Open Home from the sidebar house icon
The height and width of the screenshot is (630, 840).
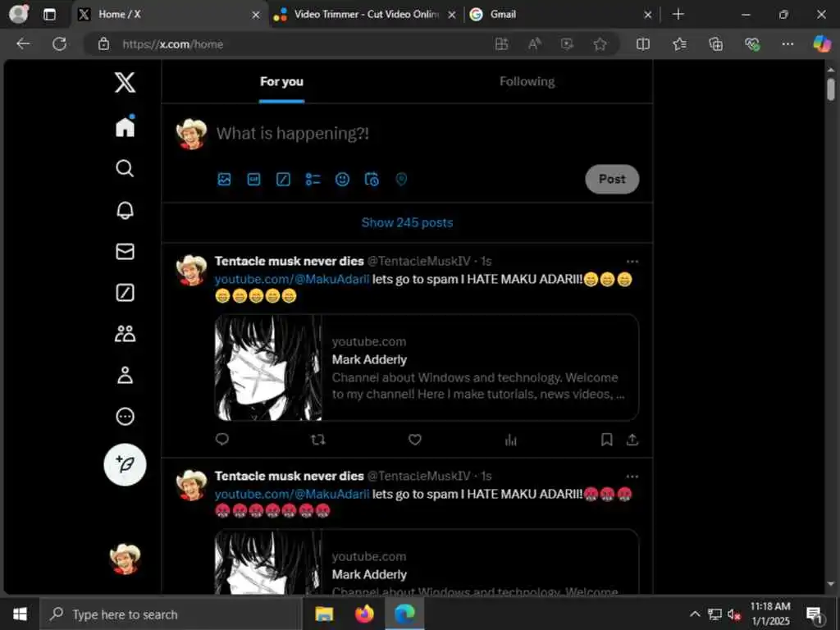tap(125, 126)
